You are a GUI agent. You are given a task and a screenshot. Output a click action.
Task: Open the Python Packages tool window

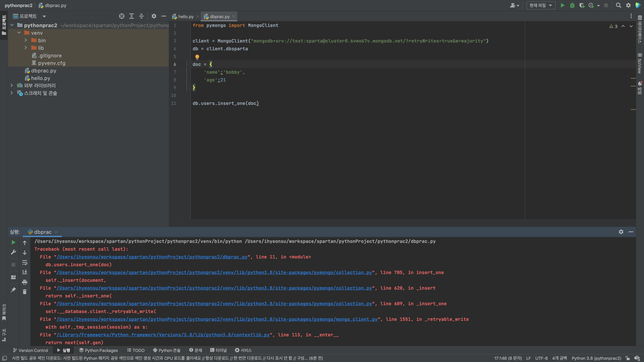(x=99, y=350)
